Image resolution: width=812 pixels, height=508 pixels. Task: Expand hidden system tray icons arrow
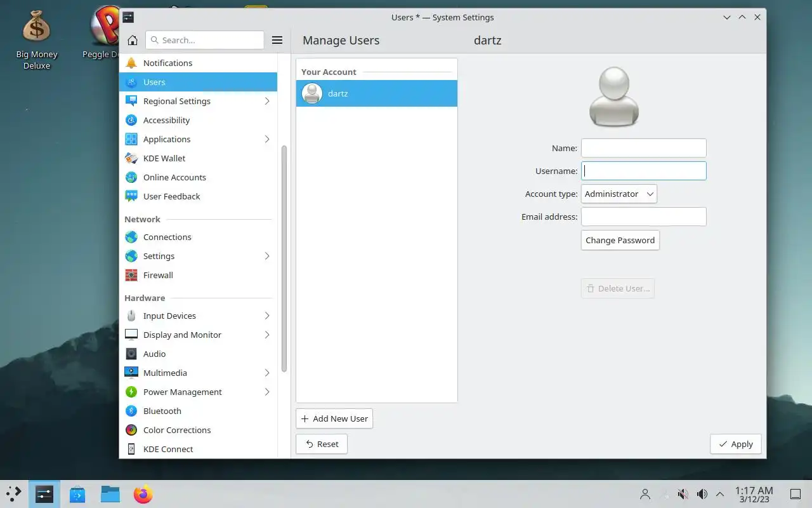point(720,494)
